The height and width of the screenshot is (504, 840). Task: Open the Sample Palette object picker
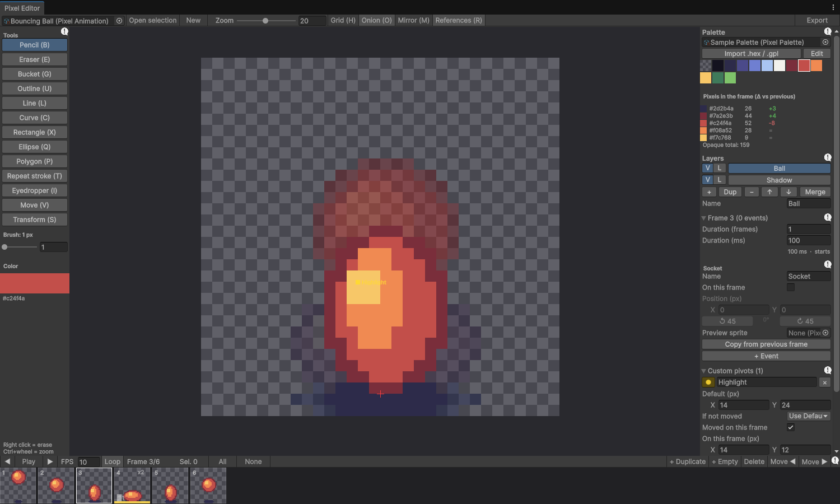[x=825, y=42]
